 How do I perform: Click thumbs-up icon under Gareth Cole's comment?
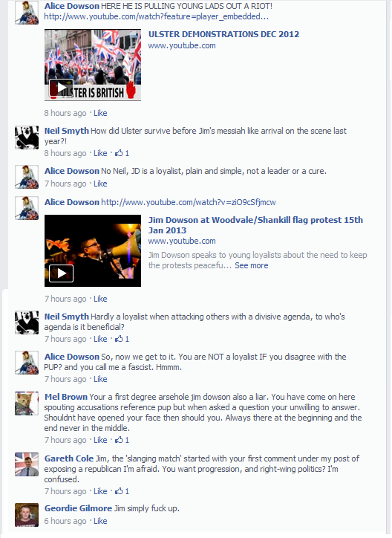click(x=119, y=491)
